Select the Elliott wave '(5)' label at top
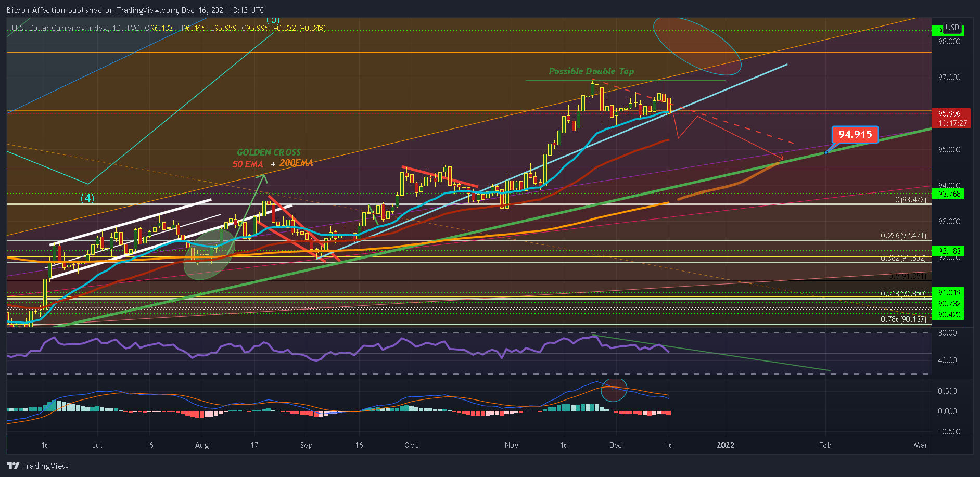Viewport: 980px width, 477px height. tap(273, 20)
